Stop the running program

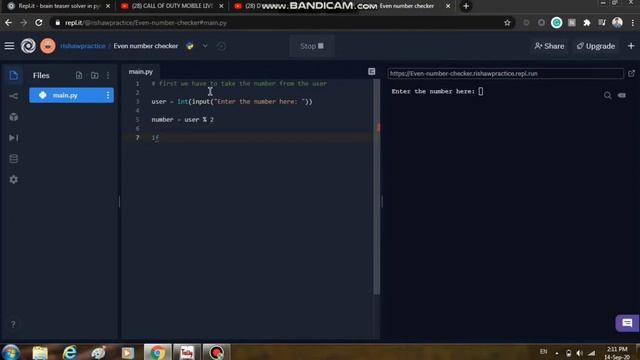(x=312, y=46)
